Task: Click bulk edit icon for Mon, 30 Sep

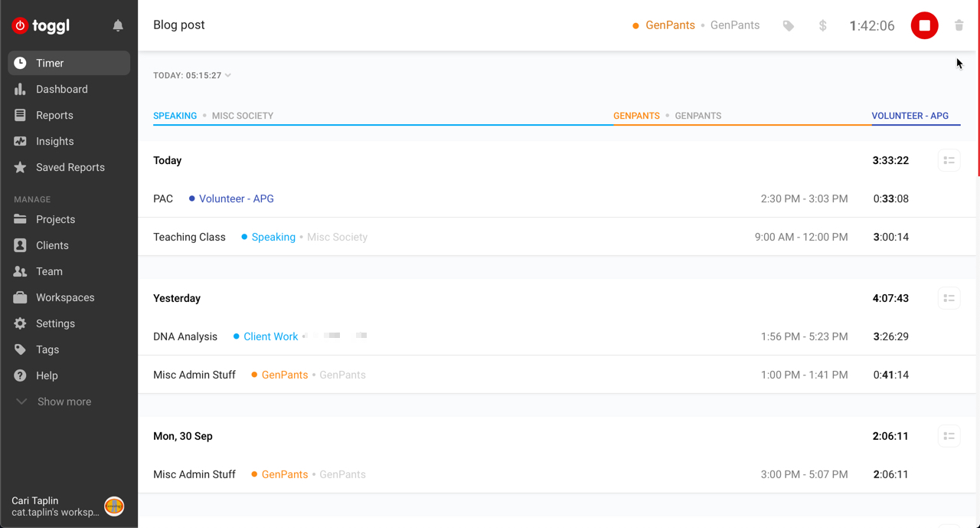Action: tap(949, 436)
